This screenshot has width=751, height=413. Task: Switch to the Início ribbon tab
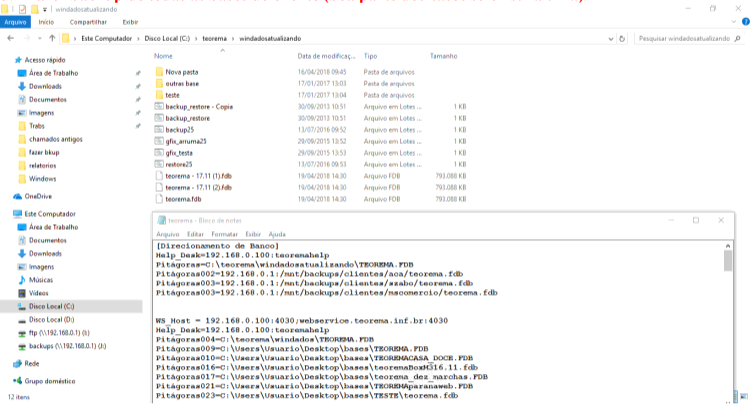46,22
